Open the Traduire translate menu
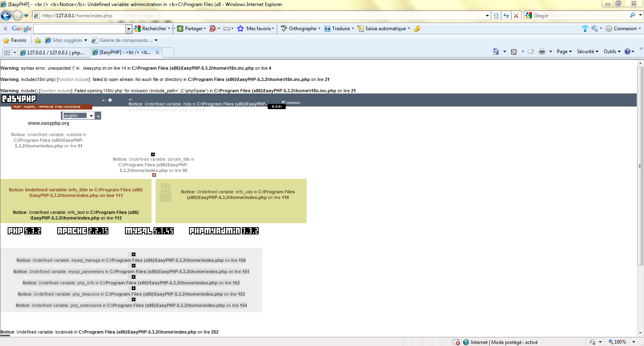This screenshot has width=644, height=346. click(339, 29)
